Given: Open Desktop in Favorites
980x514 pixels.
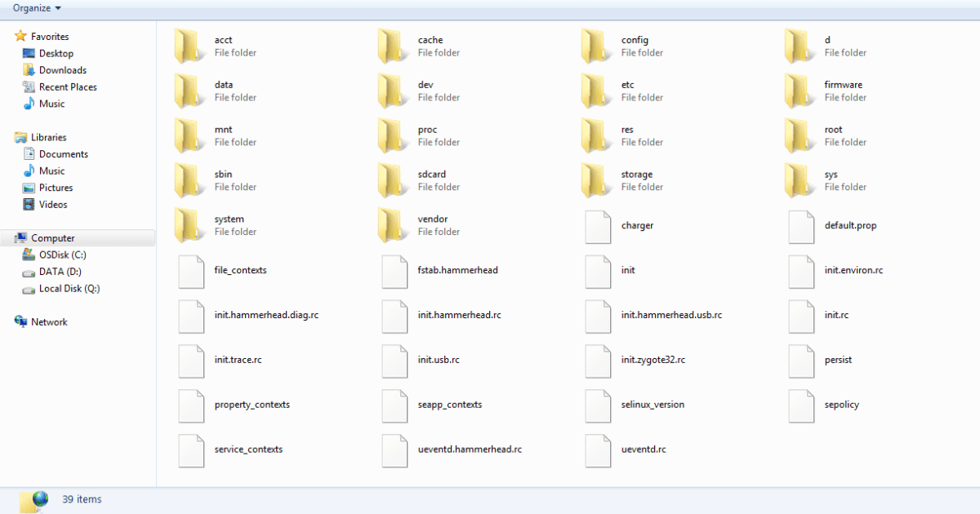Looking at the screenshot, I should [56, 54].
